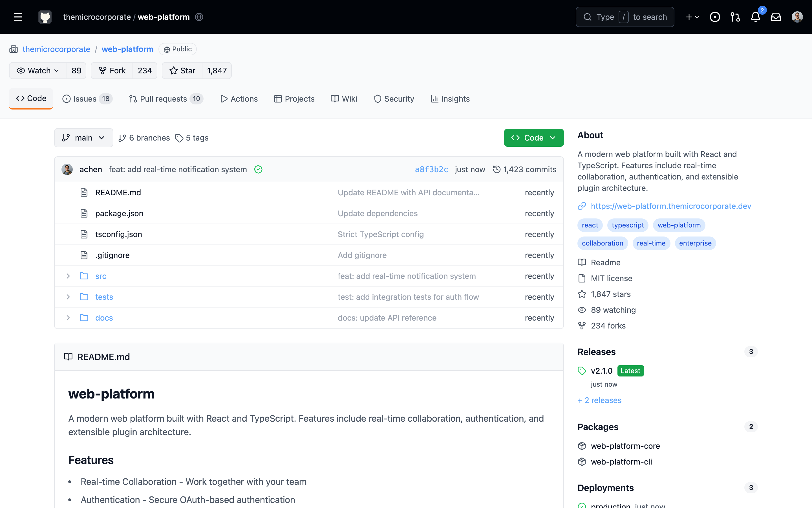812x508 pixels.
Task: Open the Releases section heading
Action: coord(597,352)
